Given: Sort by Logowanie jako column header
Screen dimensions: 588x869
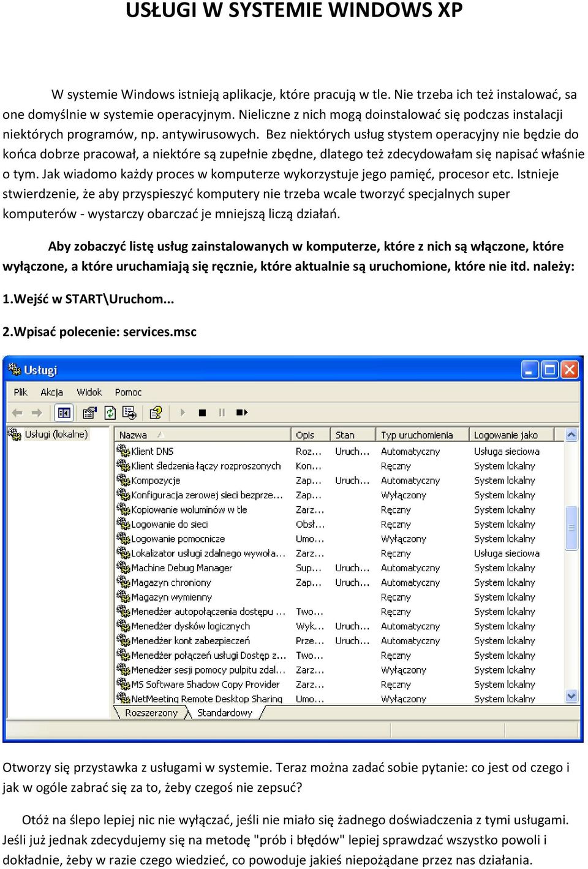Looking at the screenshot, I should tap(511, 435).
